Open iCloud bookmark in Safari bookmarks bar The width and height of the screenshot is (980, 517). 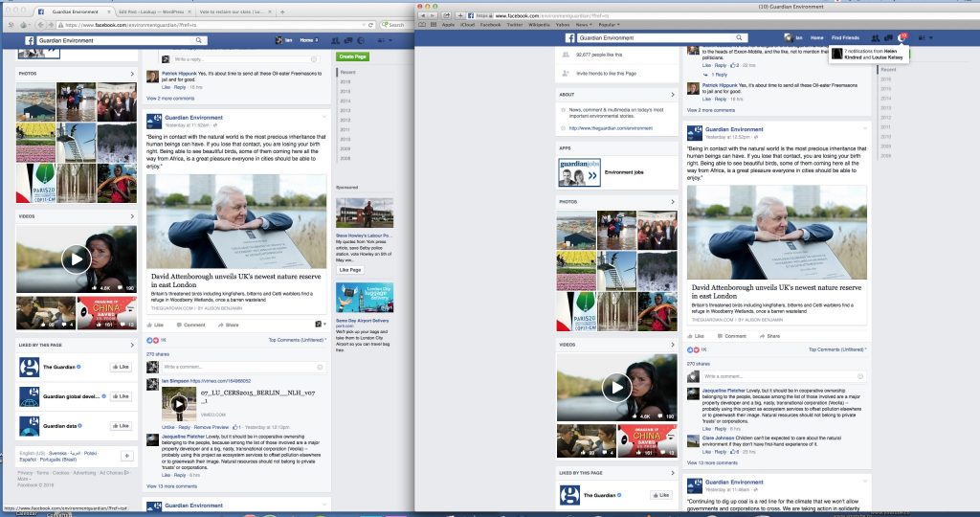click(467, 25)
